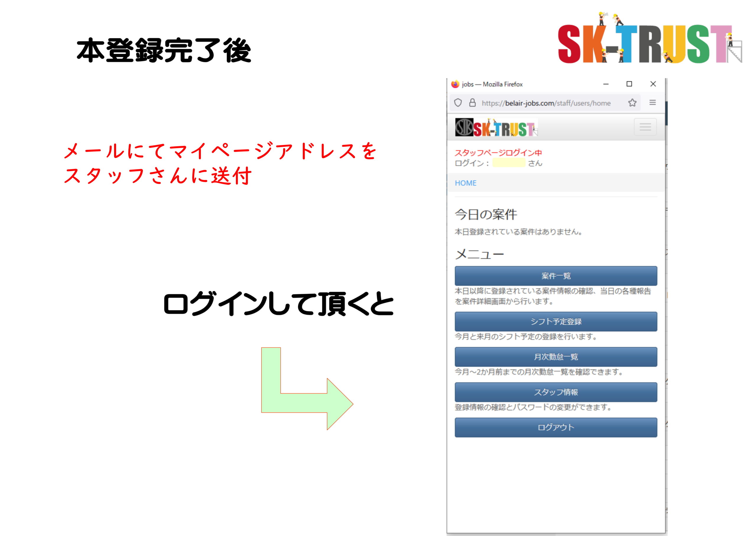Click 登録情報の確認とパスワードの変更ができます。 description
Viewport: 756px width, 536px height.
click(533, 407)
